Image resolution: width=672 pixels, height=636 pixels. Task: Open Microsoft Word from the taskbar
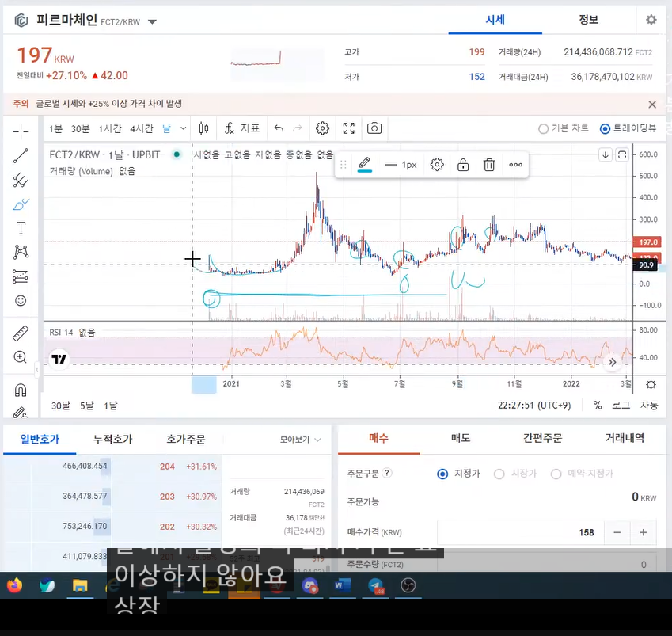(343, 585)
